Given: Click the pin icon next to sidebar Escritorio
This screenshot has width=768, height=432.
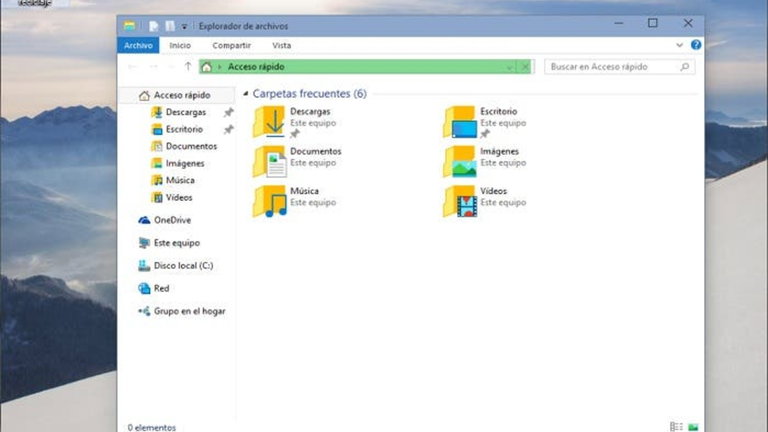Looking at the screenshot, I should click(228, 130).
